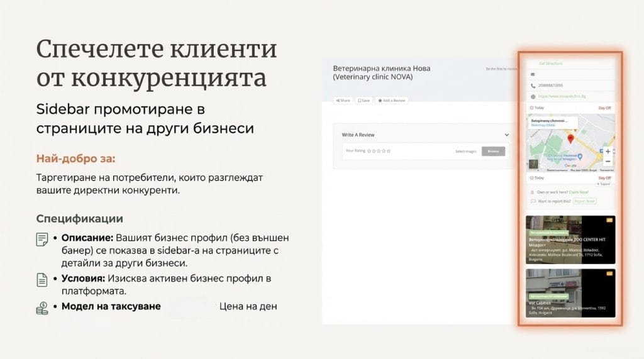The width and height of the screenshot is (644, 359).
Task: Click the Ad badge on ZOO CENTER card
Action: [609, 220]
